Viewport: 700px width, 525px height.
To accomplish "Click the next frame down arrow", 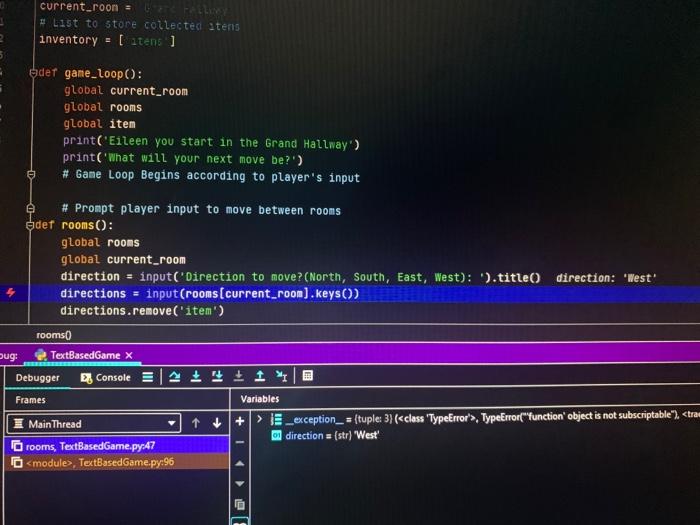I will (x=217, y=423).
